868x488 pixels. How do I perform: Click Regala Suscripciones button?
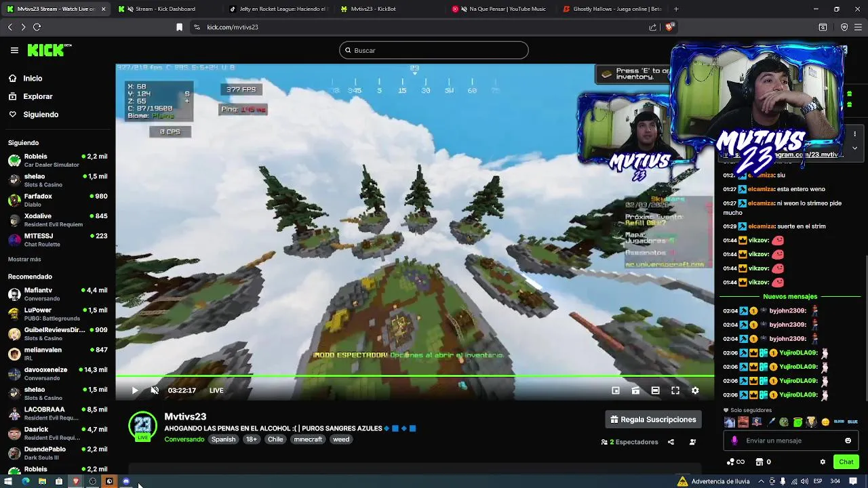click(653, 420)
